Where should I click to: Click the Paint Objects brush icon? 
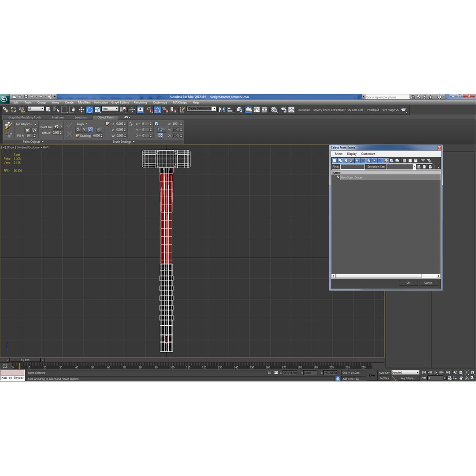point(8,125)
